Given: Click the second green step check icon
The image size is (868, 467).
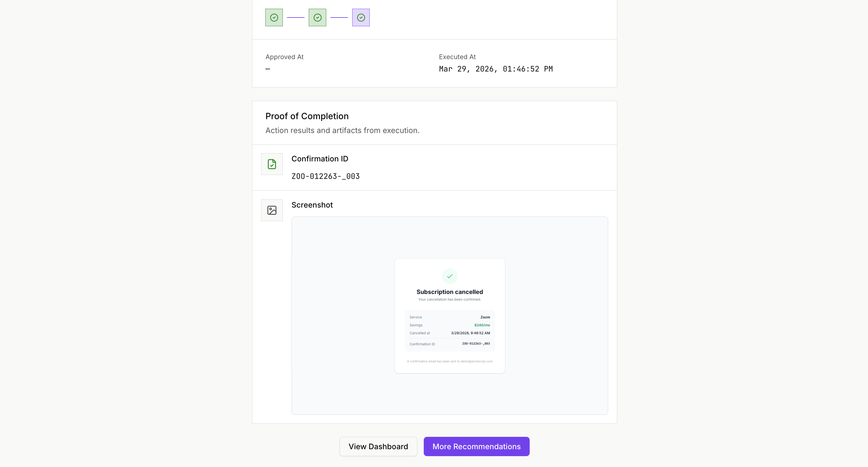Looking at the screenshot, I should tap(318, 17).
